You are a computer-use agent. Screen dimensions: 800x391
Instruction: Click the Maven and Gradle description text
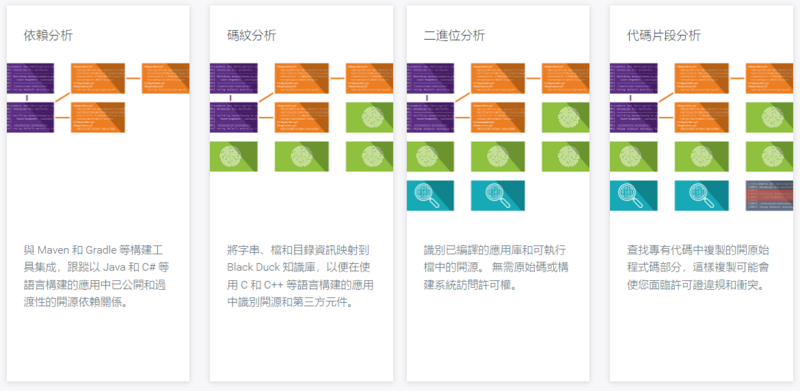[x=95, y=276]
